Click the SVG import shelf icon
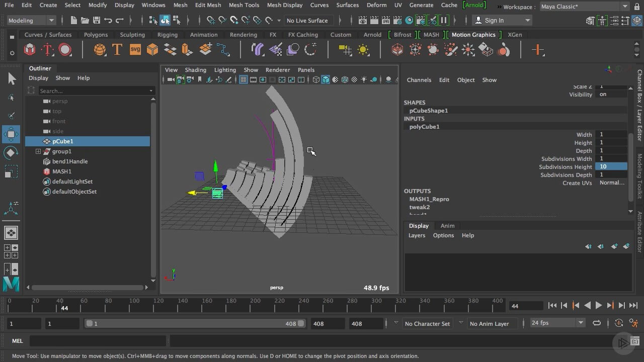Screen dimensions: 644x362 (135, 50)
